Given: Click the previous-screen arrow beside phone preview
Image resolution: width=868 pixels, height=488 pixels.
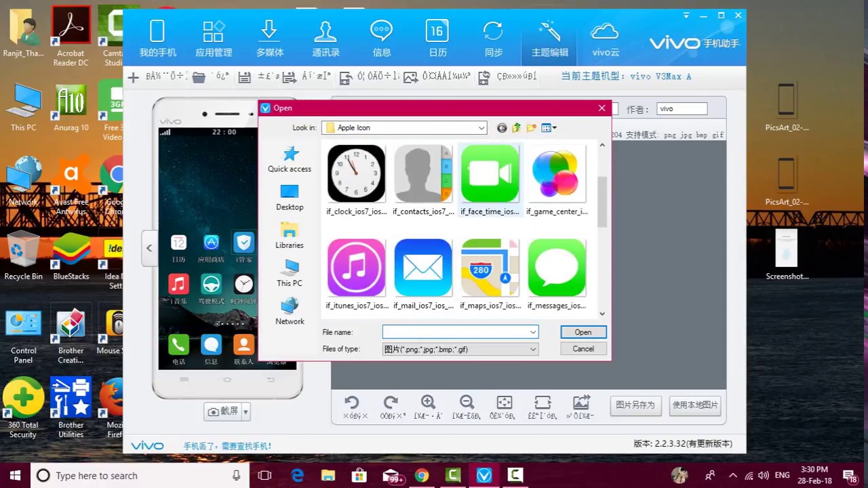Looking at the screenshot, I should click(x=149, y=248).
